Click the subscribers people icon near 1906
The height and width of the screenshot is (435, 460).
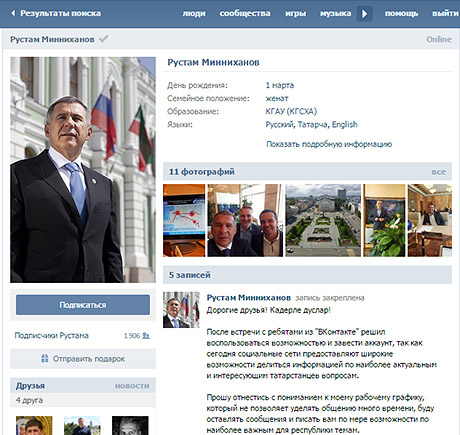pyautogui.click(x=146, y=336)
